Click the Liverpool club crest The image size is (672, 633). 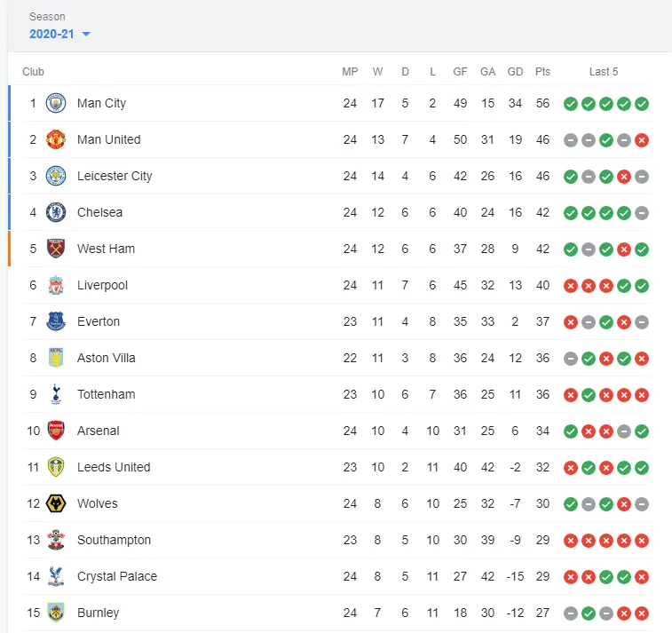pyautogui.click(x=56, y=285)
